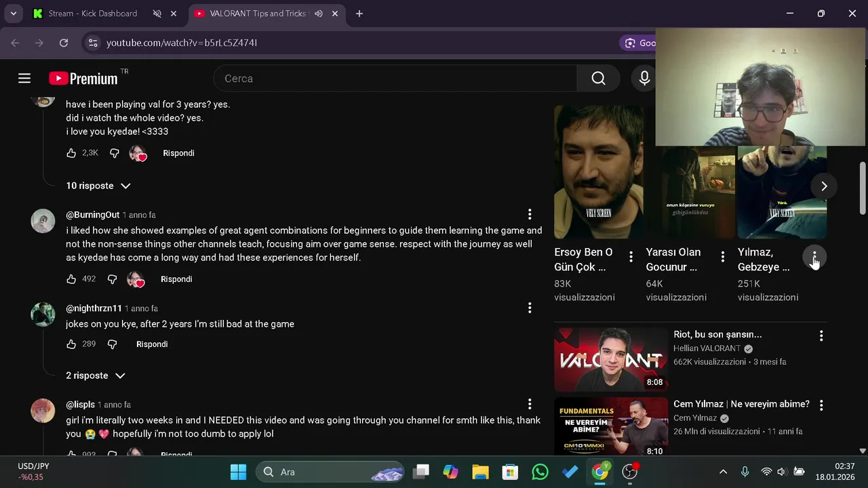The height and width of the screenshot is (488, 868).
Task: Open the @BurningOut channel link
Action: click(x=92, y=215)
